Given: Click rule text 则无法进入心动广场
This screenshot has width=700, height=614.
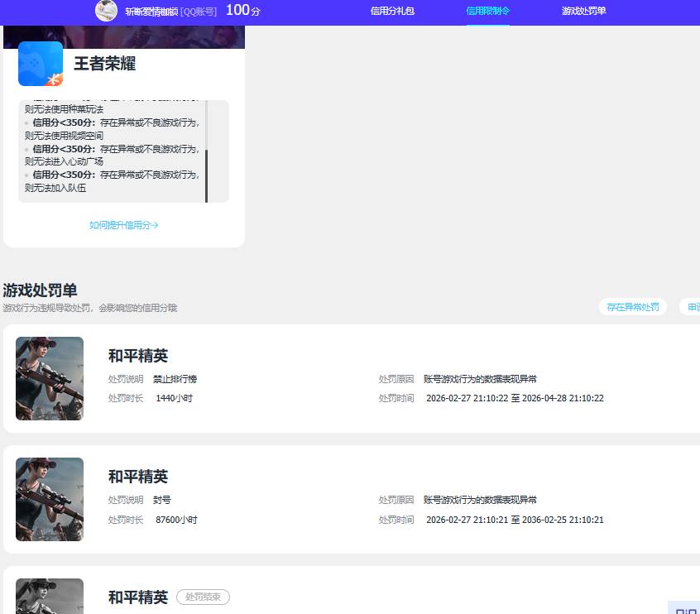Looking at the screenshot, I should [64, 161].
